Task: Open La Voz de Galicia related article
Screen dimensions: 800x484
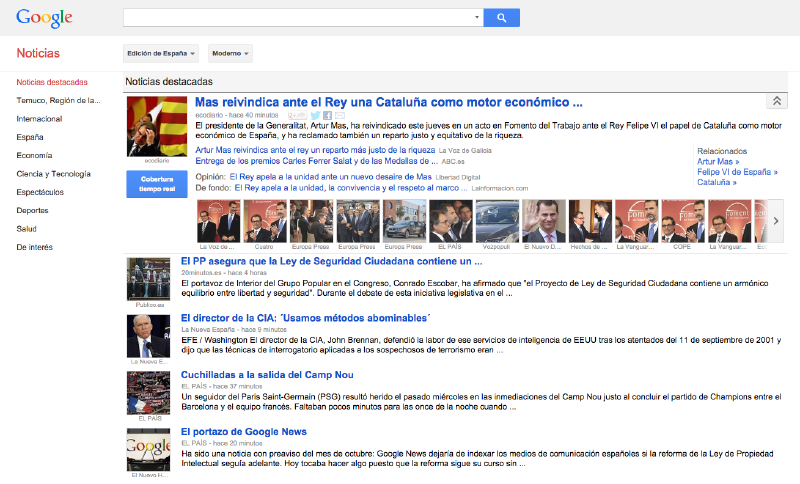Action: click(315, 150)
